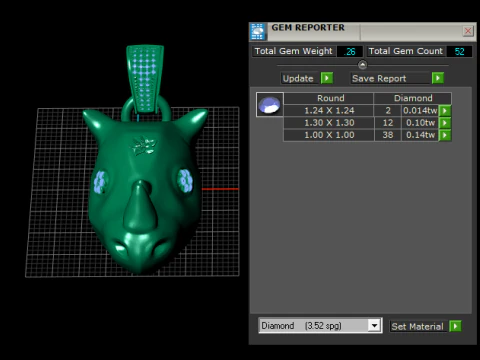Select the 1.24 X 1.24 size cell
The height and width of the screenshot is (360, 480).
(329, 110)
